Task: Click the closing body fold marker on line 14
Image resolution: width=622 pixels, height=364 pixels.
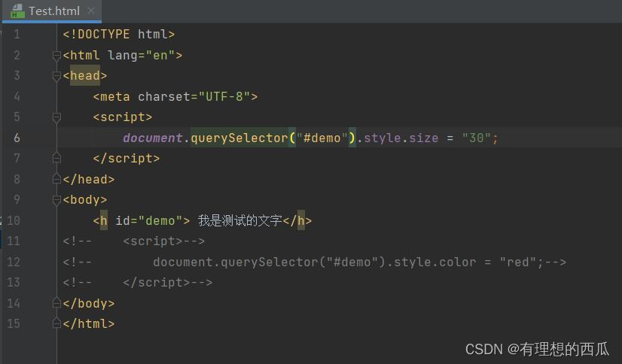Action: (56, 303)
